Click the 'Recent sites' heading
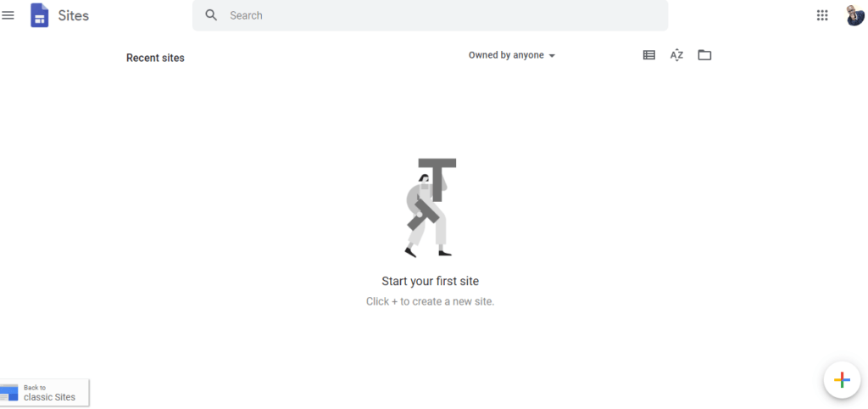 point(155,58)
